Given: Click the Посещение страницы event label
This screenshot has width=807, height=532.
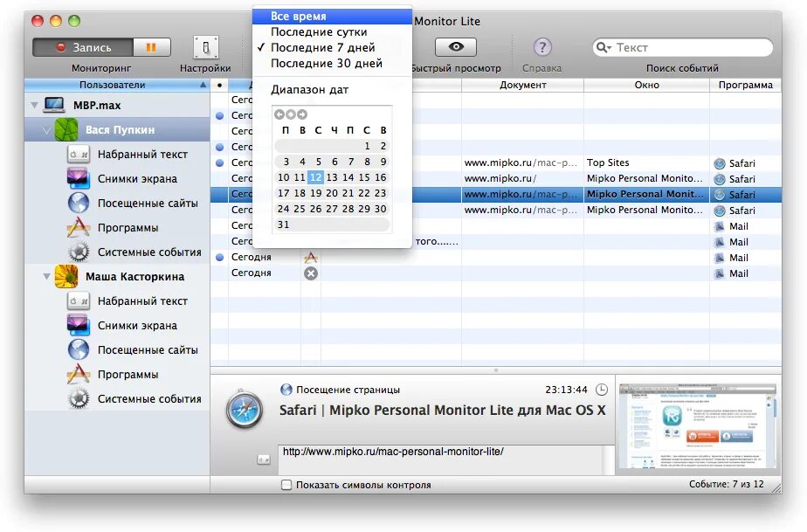Looking at the screenshot, I should point(348,390).
